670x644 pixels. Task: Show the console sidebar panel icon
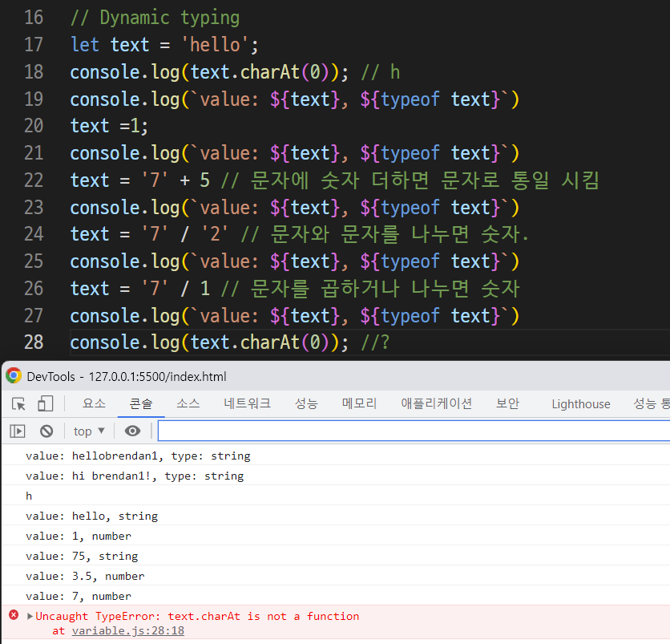pos(18,431)
